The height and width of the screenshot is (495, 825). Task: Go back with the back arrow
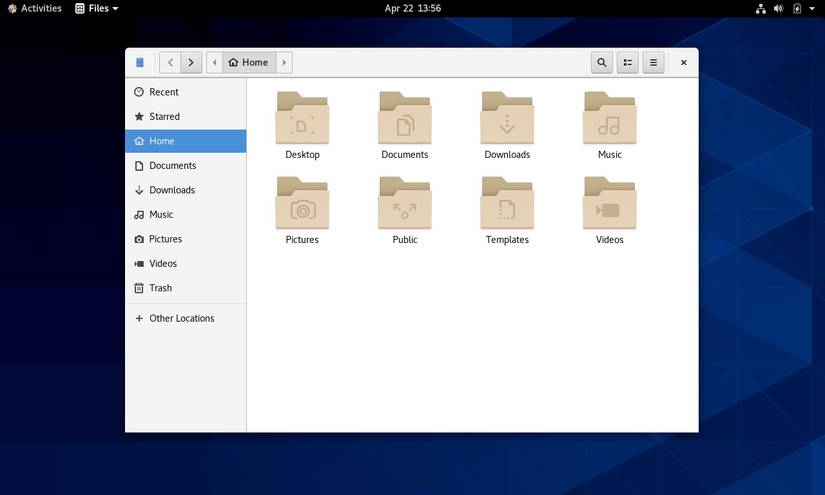coord(170,62)
